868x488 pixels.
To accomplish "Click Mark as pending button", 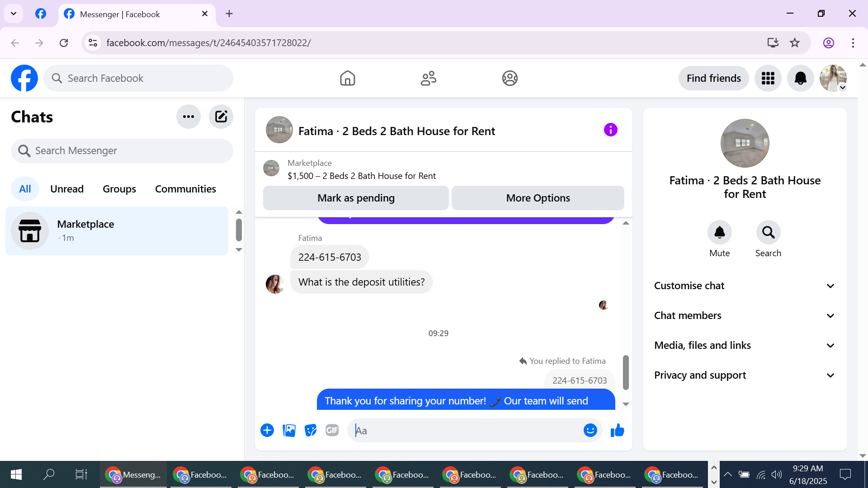I will pyautogui.click(x=356, y=198).
